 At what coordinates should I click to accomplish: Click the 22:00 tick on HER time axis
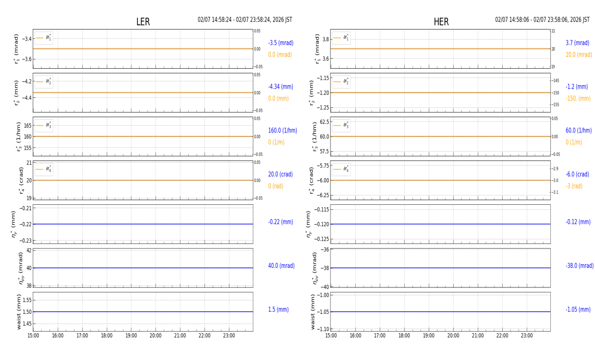(502, 336)
